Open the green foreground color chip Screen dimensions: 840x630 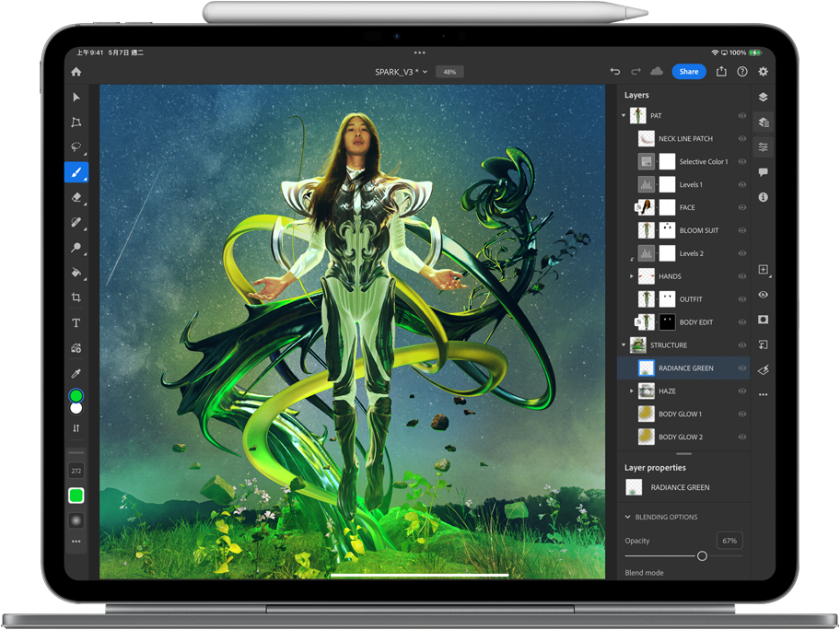click(x=76, y=396)
